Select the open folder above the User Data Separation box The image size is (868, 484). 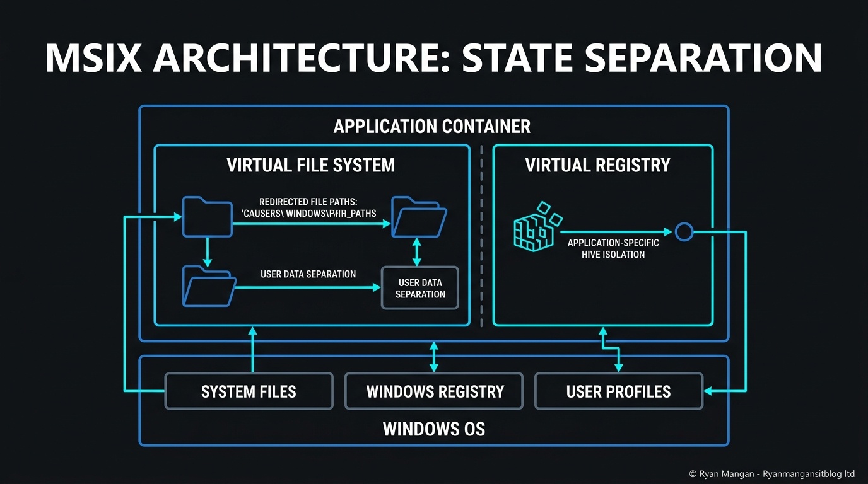(x=419, y=217)
